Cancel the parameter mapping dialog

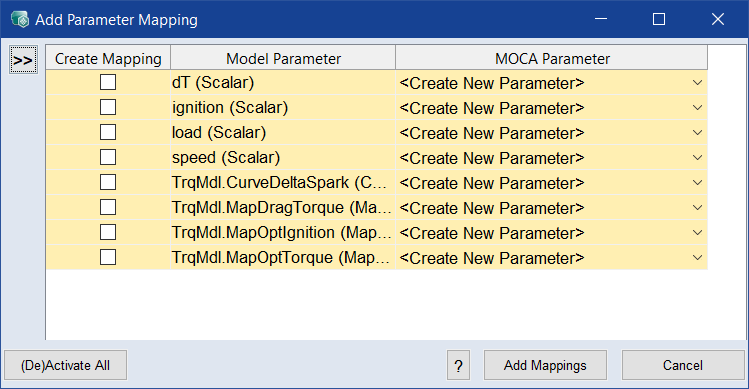(x=683, y=366)
